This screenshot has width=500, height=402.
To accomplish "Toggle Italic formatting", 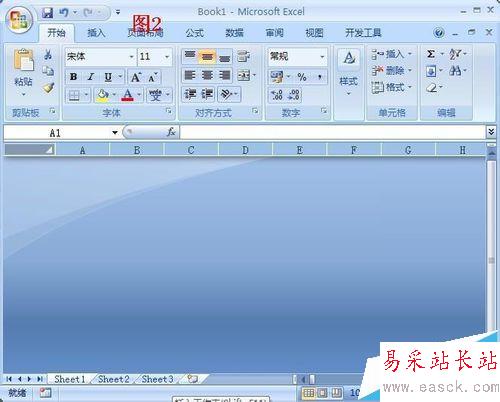I will pyautogui.click(x=91, y=77).
